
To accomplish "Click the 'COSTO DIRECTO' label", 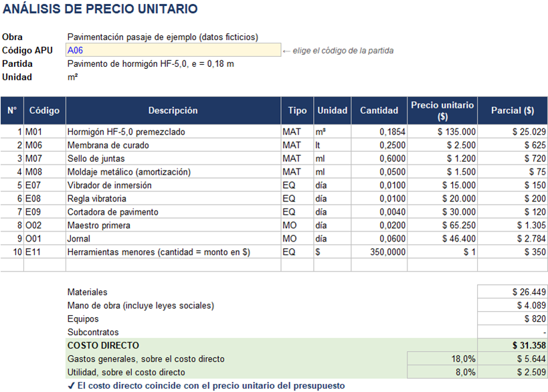I will [103, 345].
